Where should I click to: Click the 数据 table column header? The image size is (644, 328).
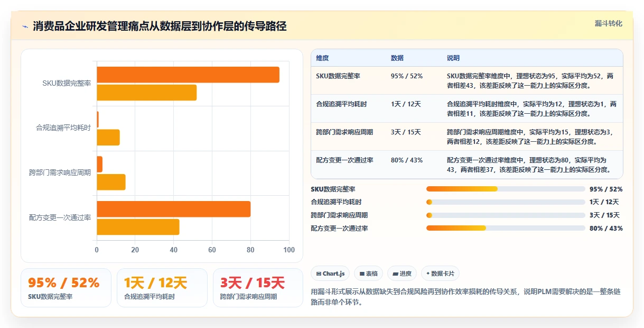[397, 58]
